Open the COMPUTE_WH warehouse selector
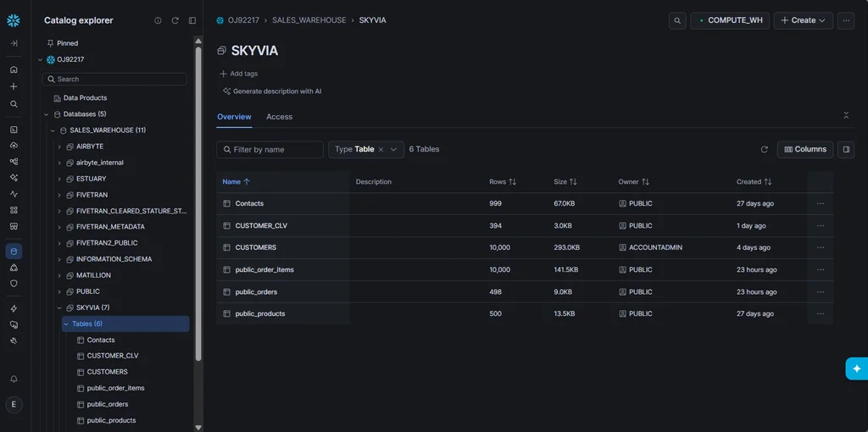The width and height of the screenshot is (868, 432). [730, 20]
